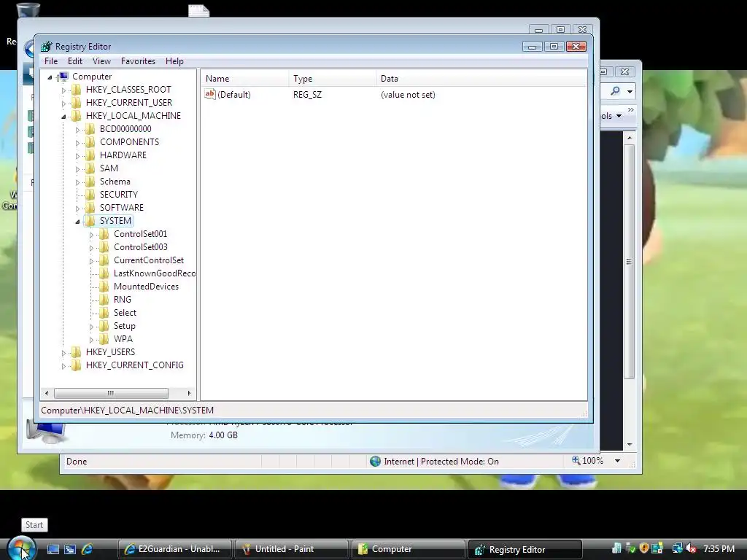Click the MountedDevices folder icon
Screen dimensions: 747x560
104,287
